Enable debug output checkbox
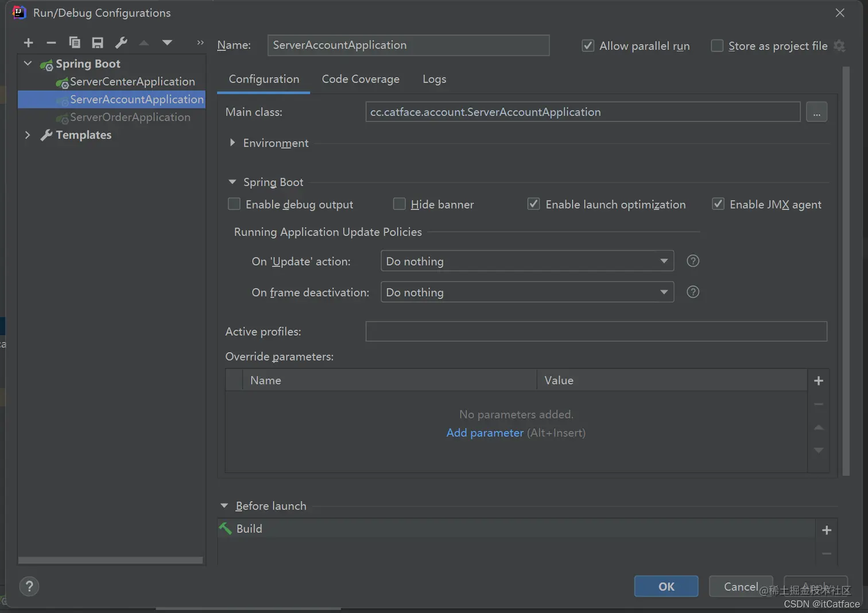Image resolution: width=868 pixels, height=613 pixels. 234,204
